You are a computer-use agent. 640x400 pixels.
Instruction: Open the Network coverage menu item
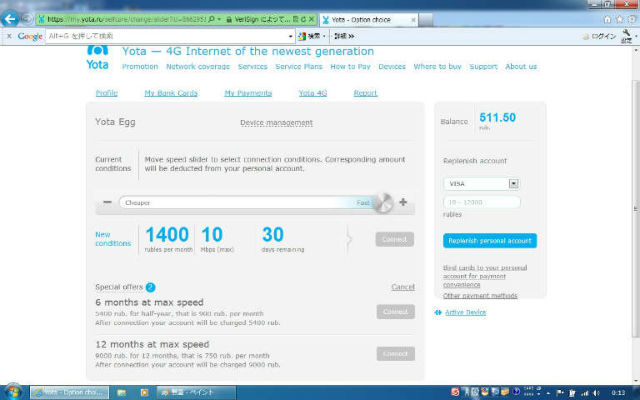[197, 67]
